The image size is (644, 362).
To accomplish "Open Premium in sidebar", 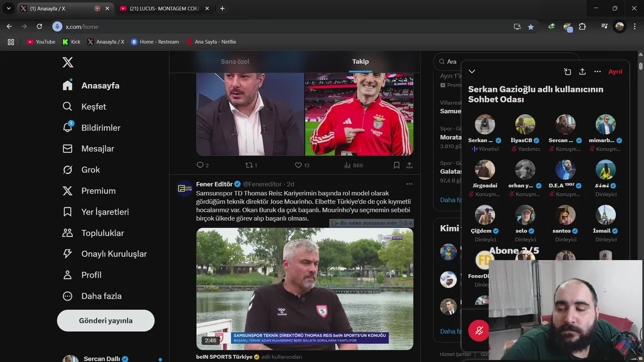I will (89, 191).
